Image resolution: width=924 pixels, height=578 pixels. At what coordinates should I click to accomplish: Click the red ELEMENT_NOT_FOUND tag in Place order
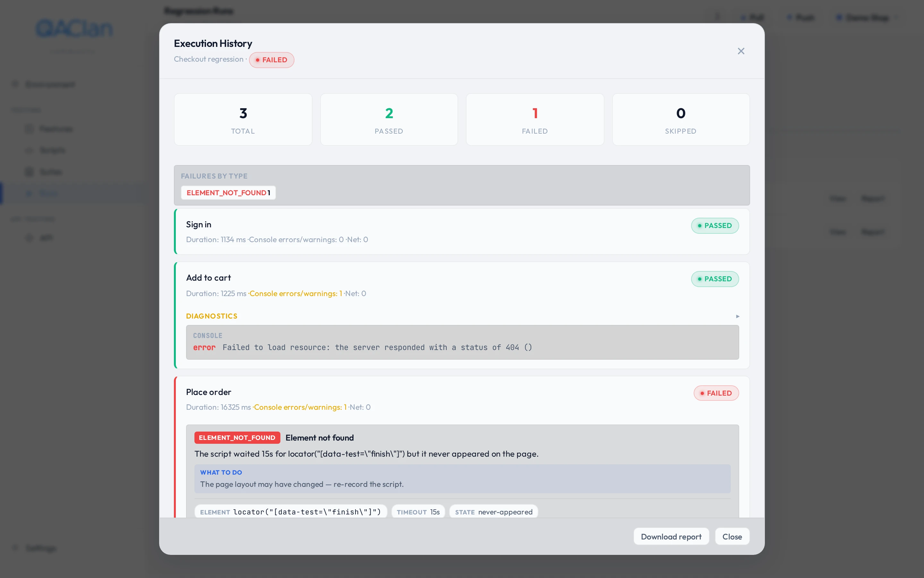pos(237,438)
